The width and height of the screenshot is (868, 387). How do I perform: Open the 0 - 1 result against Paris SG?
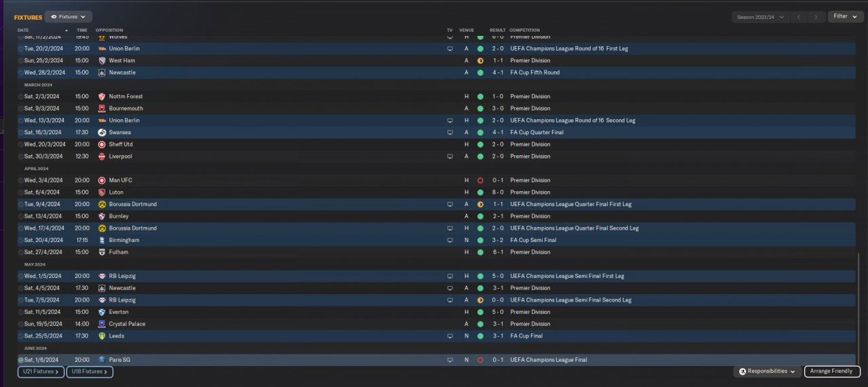[498, 360]
